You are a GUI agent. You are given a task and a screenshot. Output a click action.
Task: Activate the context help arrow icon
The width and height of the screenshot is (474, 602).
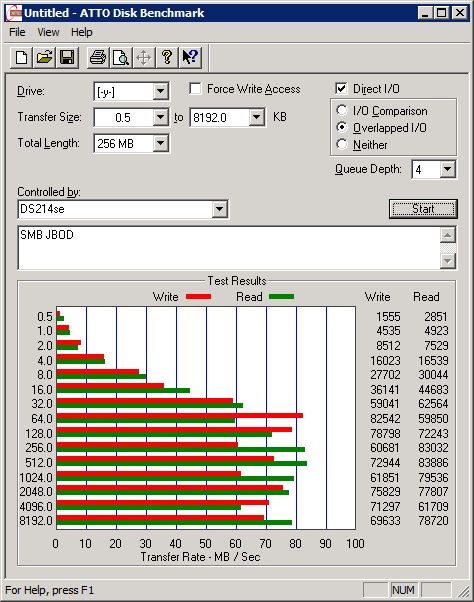tap(190, 58)
